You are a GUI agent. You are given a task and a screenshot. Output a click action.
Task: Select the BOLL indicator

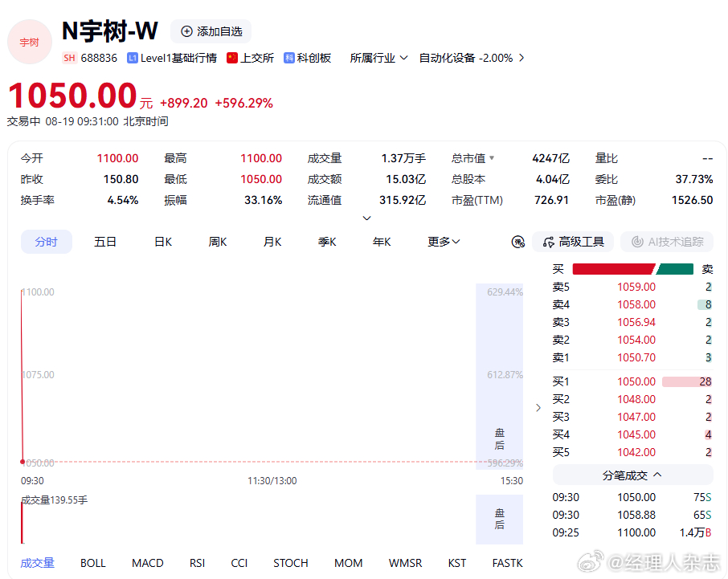(x=93, y=563)
